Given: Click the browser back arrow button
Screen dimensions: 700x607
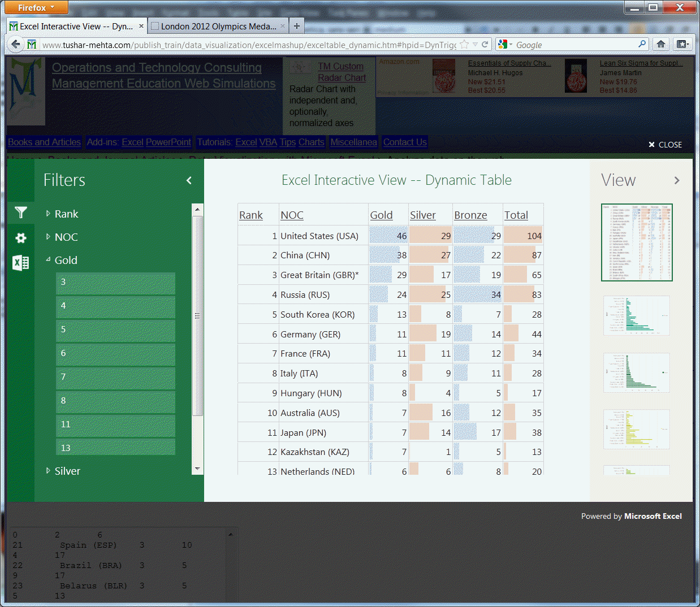Looking at the screenshot, I should (16, 45).
